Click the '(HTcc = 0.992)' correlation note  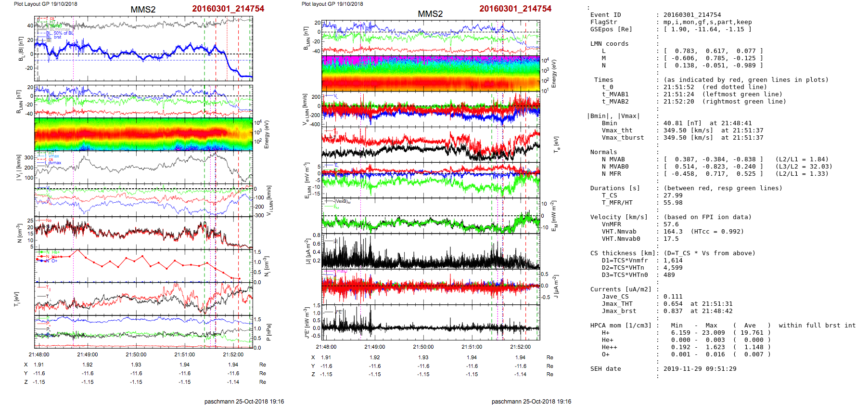717,232
